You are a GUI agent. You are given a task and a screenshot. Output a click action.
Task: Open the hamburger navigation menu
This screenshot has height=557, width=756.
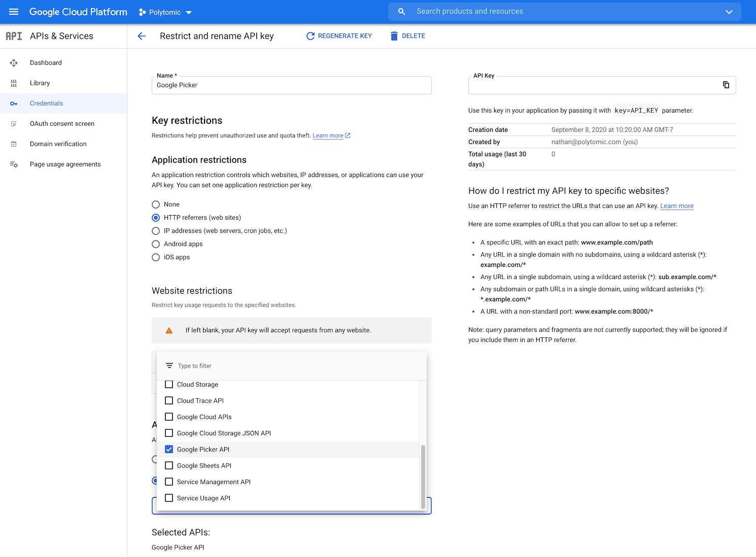pos(14,12)
